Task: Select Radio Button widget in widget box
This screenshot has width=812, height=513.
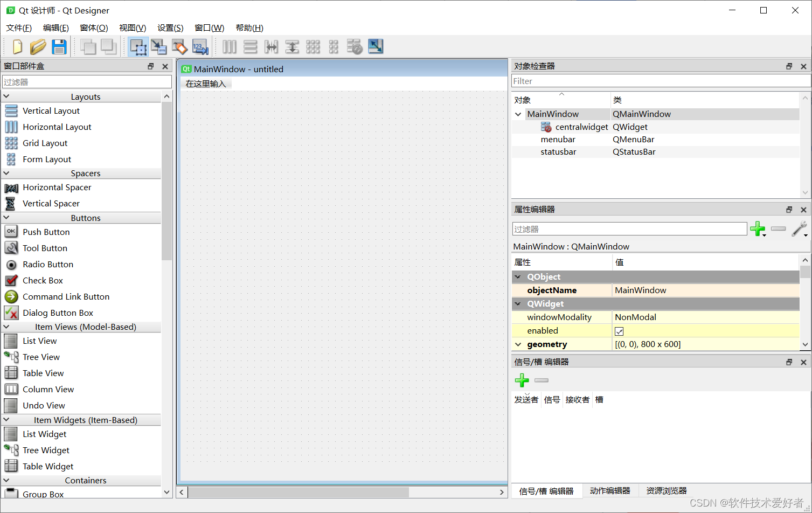Action: tap(48, 264)
